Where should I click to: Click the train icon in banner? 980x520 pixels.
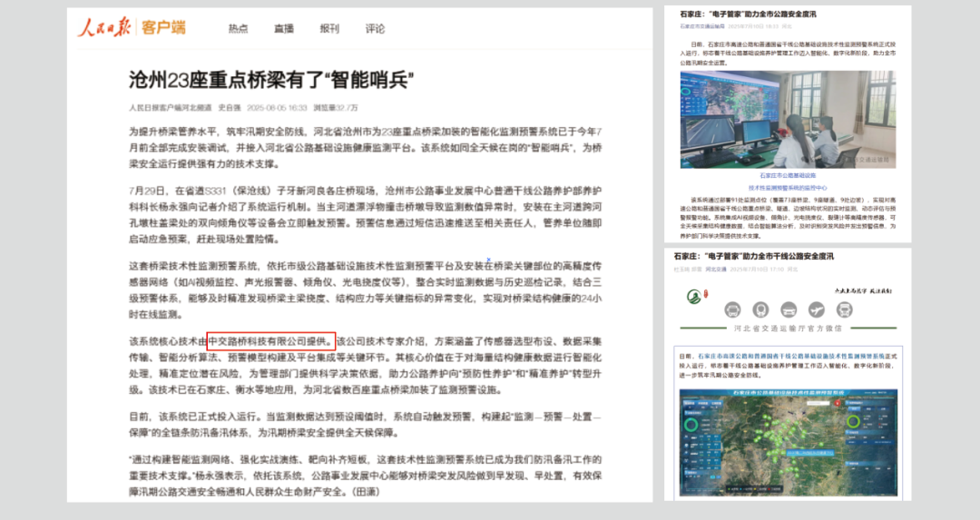[x=760, y=309]
